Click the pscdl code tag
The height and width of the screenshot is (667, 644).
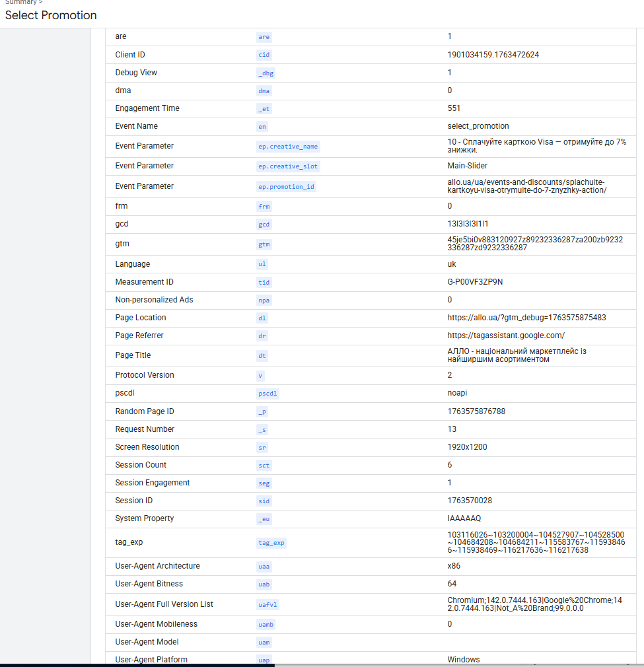268,394
